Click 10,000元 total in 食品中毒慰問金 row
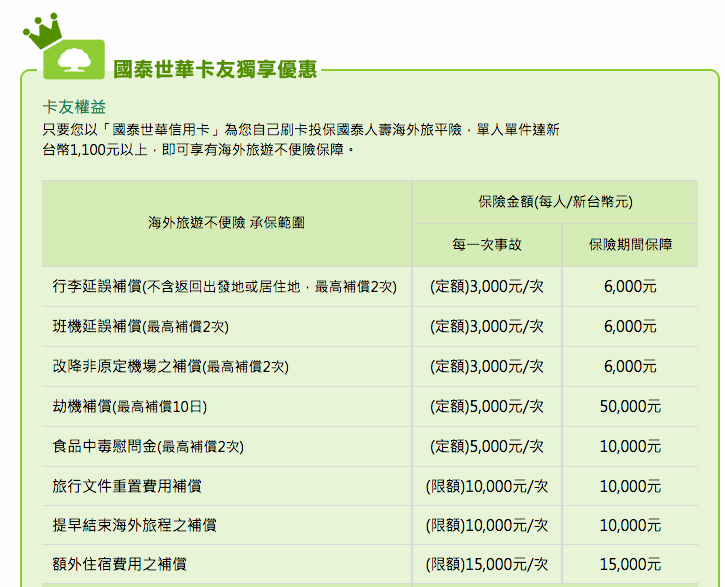This screenshot has height=587, width=725. pyautogui.click(x=630, y=446)
